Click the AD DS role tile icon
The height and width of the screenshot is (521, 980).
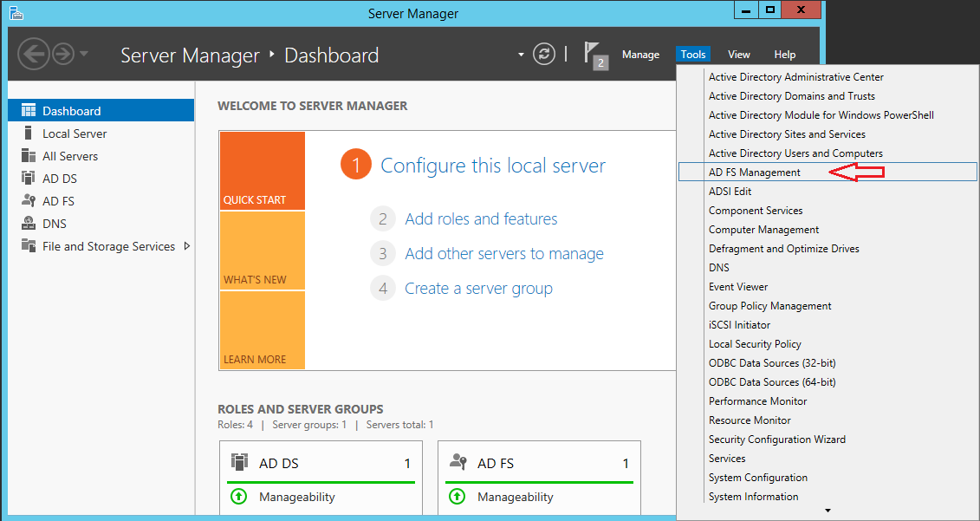(240, 462)
